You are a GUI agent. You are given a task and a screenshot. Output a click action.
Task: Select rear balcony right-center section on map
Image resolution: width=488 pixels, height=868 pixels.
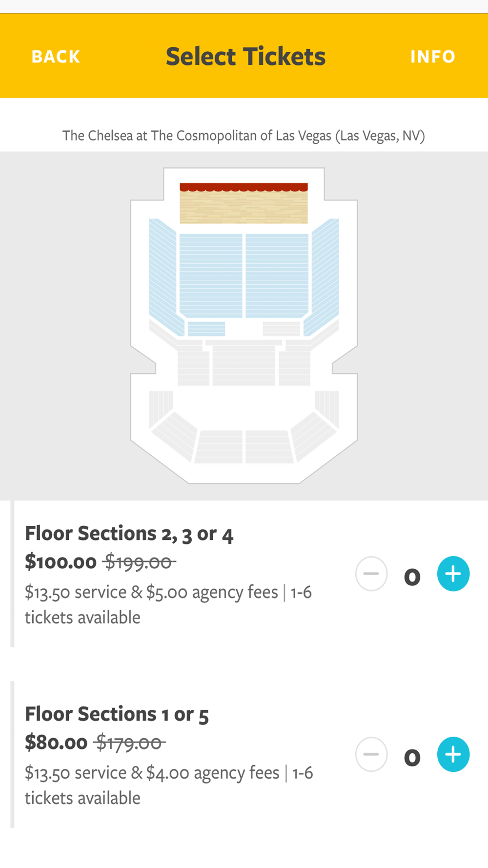(x=269, y=447)
